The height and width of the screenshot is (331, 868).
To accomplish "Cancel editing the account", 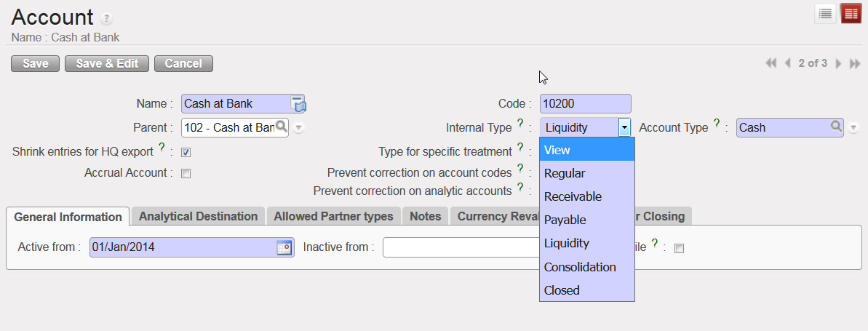I will pos(183,63).
